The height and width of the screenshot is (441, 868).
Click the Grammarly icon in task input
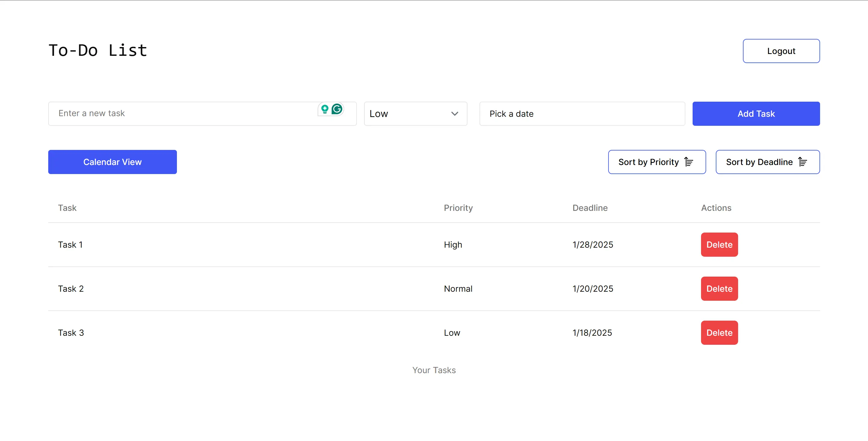[337, 109]
